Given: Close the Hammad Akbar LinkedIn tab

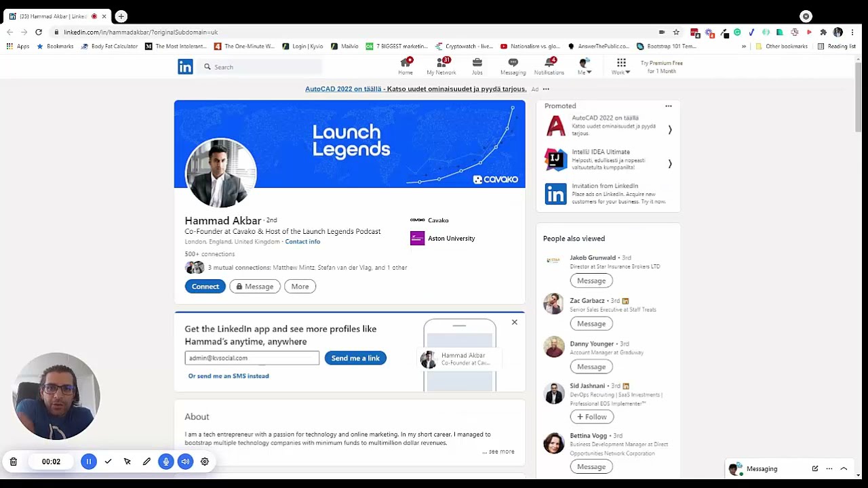Looking at the screenshot, I should pos(104,16).
